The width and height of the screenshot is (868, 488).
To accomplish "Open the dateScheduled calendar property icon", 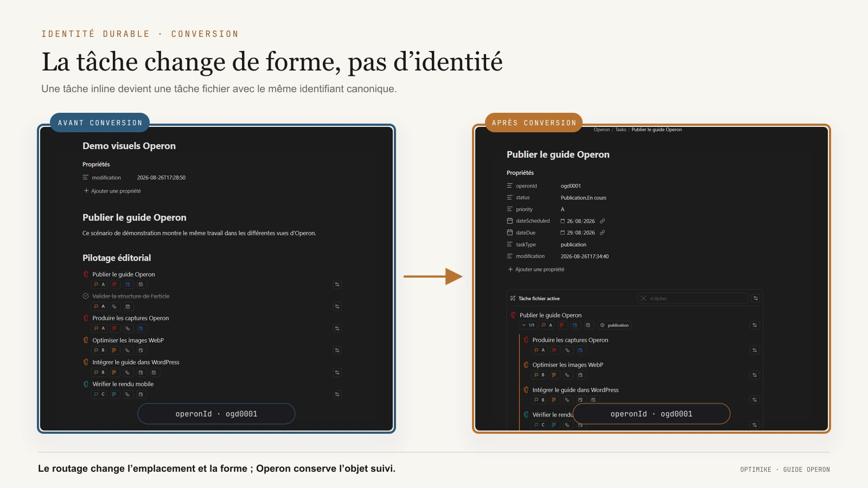I will point(510,221).
